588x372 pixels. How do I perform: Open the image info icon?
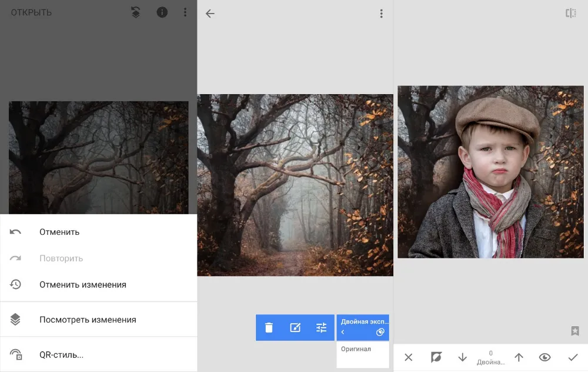[x=162, y=12]
